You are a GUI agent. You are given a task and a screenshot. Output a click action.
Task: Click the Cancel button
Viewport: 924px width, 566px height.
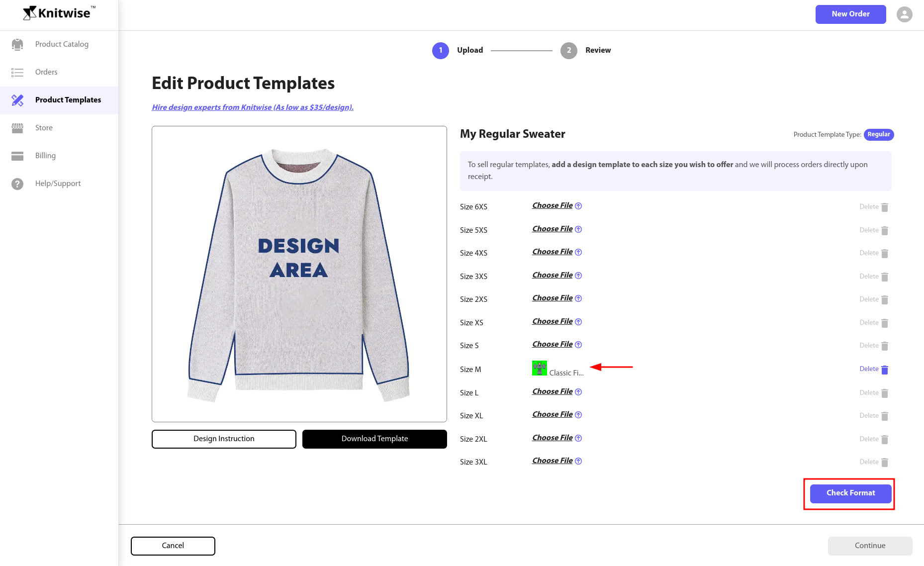(173, 546)
